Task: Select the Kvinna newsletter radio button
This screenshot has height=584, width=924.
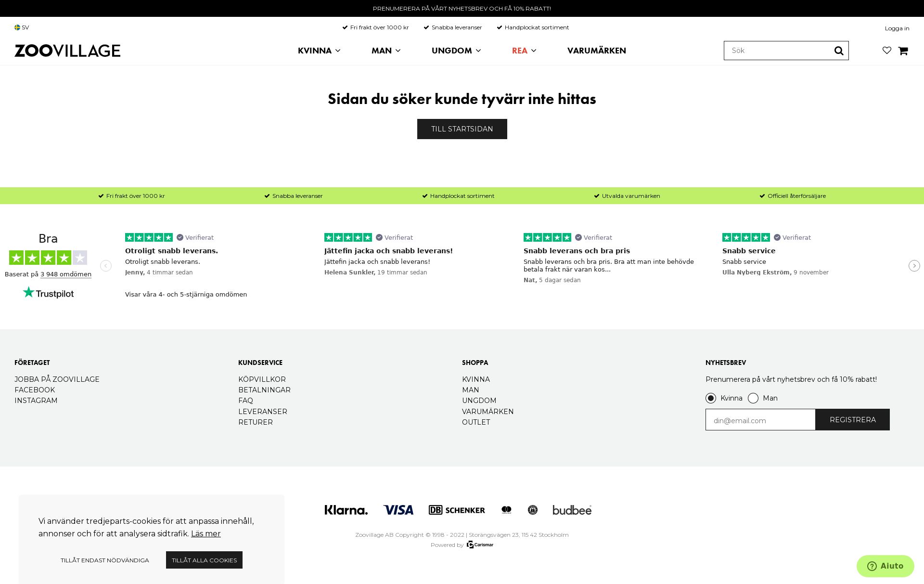Action: [x=711, y=398]
